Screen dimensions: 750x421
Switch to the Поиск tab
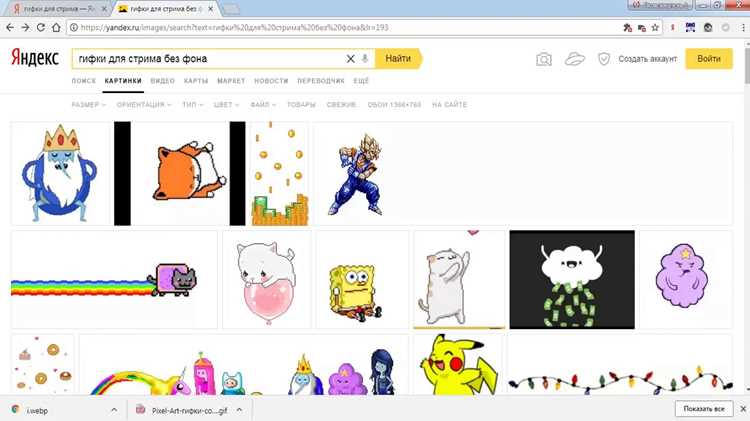tap(84, 81)
